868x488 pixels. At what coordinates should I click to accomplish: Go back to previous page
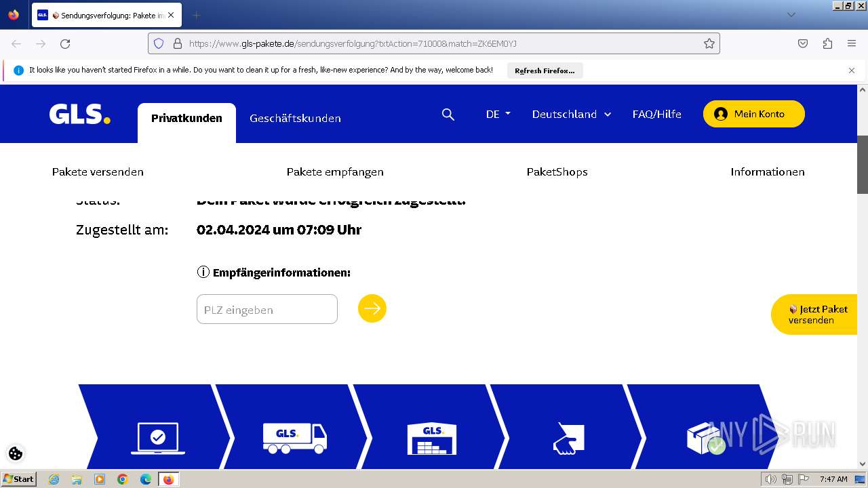click(x=16, y=43)
